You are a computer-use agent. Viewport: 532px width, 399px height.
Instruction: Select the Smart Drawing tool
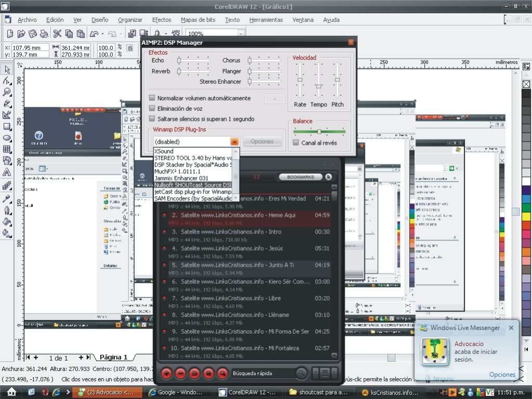7,115
